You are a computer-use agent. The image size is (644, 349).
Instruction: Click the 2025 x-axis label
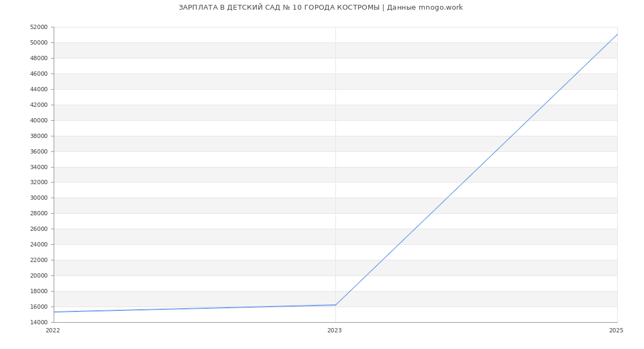pyautogui.click(x=616, y=331)
